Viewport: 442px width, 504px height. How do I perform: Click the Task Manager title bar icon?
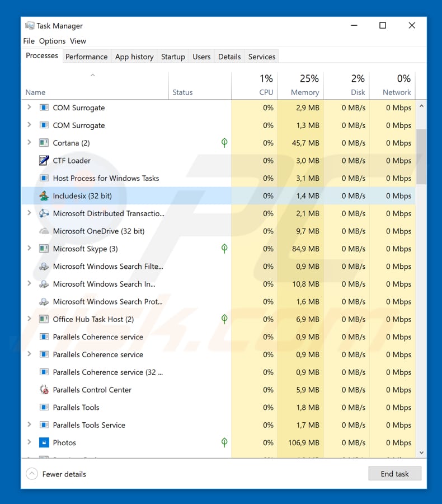(30, 26)
